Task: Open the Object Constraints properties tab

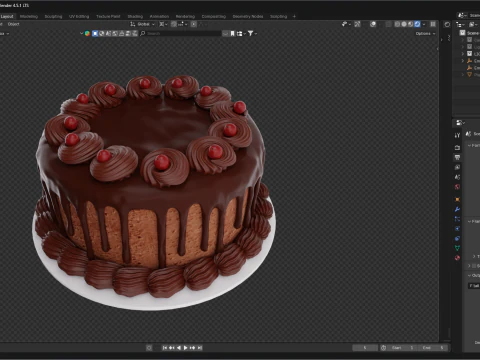Action: [x=457, y=238]
